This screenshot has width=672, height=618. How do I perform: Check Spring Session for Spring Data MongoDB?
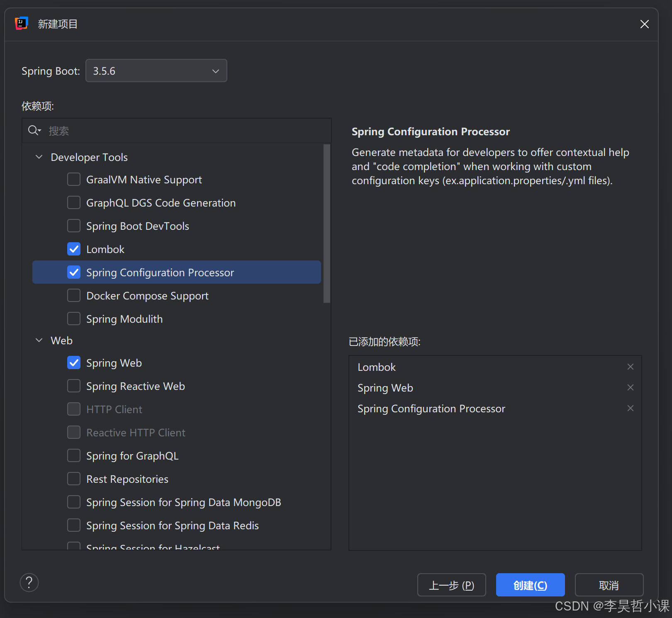(74, 502)
